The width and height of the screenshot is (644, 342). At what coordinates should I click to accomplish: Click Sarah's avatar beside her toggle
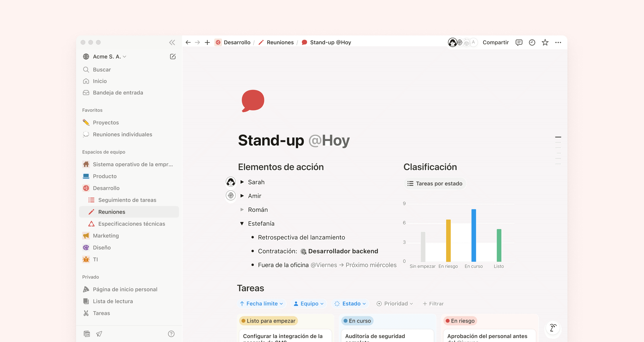[231, 182]
